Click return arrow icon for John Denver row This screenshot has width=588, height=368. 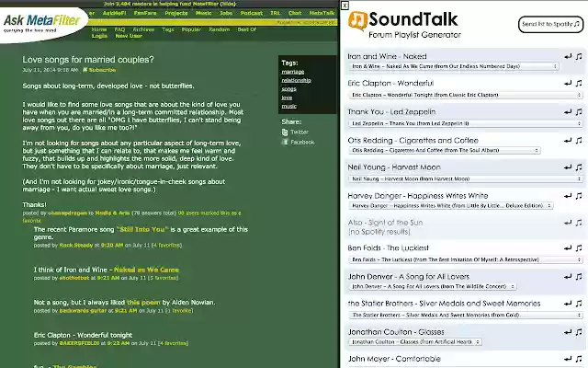(x=568, y=277)
